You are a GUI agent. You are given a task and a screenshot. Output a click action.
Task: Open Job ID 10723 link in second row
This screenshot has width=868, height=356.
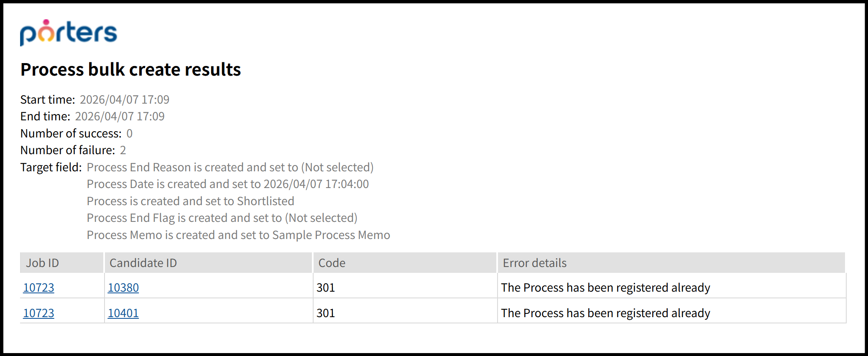38,313
